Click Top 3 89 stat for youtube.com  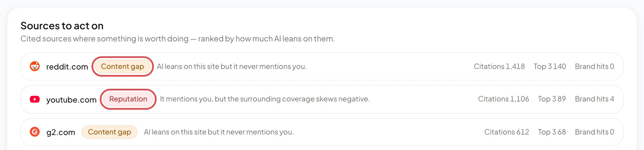552,99
